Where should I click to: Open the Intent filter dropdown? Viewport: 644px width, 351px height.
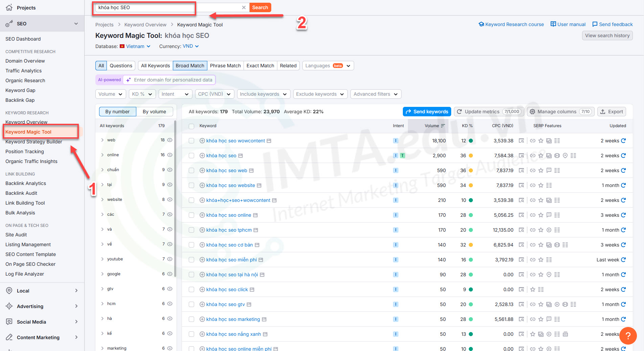tap(175, 94)
